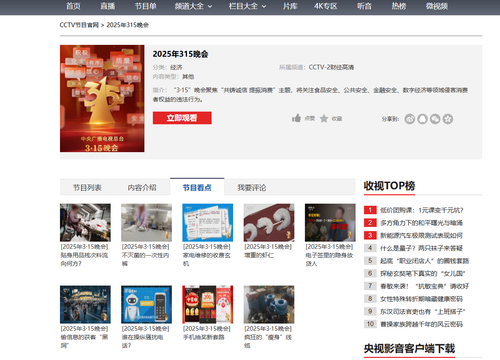Open TOP list item 5 起底职业闭店人
This screenshot has width=500, height=360.
point(424,261)
